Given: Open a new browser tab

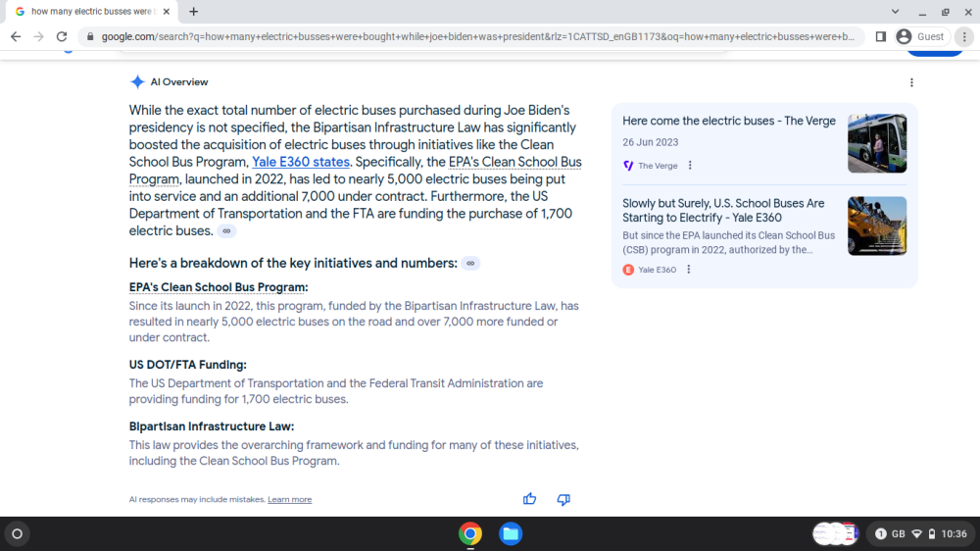Looking at the screenshot, I should click(194, 11).
